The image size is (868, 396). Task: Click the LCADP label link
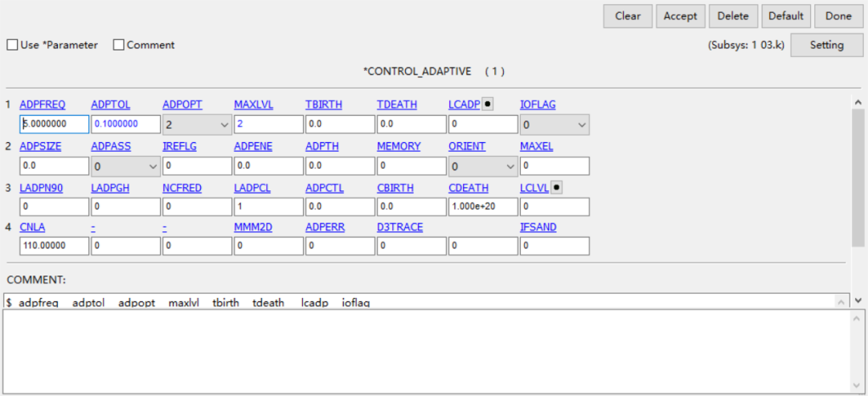click(464, 104)
